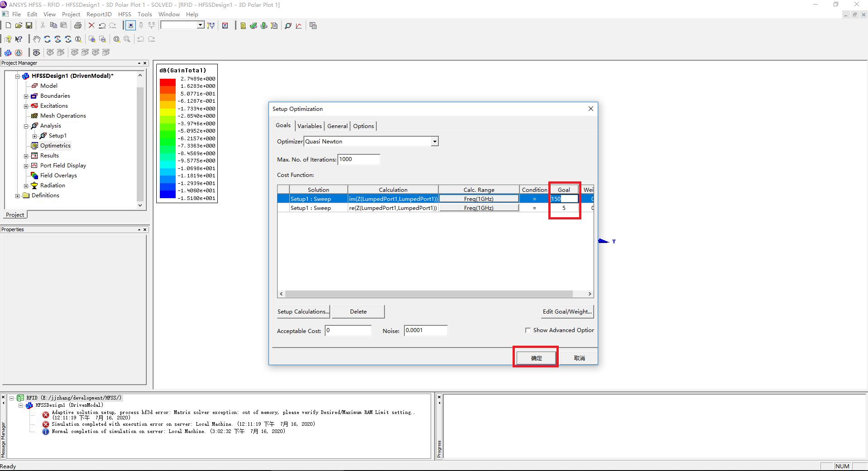This screenshot has width=868, height=471.
Task: Collapse the RFID node in Message Manager
Action: [x=12, y=398]
